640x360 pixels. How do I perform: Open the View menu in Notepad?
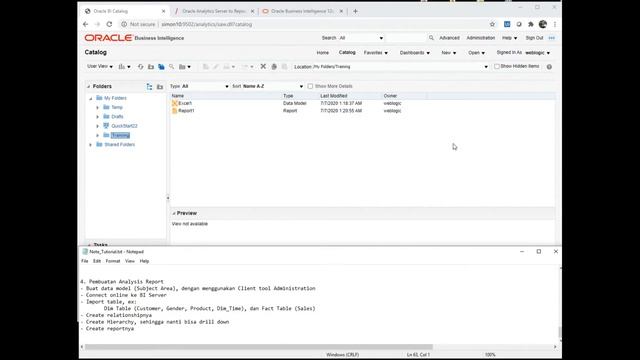click(130, 261)
